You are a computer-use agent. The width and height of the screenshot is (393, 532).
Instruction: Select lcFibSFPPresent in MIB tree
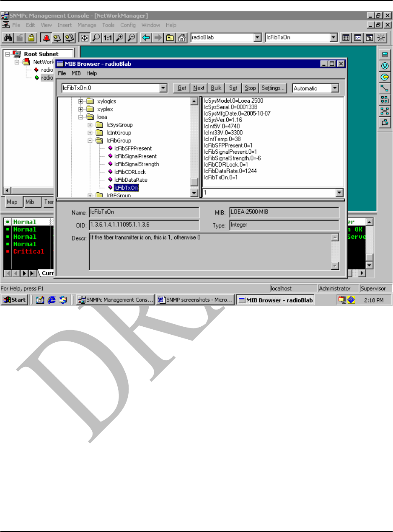(x=133, y=148)
